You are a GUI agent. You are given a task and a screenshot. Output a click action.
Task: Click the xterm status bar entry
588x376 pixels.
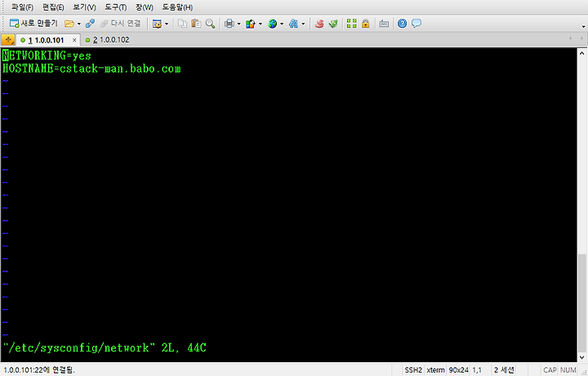[x=435, y=370]
